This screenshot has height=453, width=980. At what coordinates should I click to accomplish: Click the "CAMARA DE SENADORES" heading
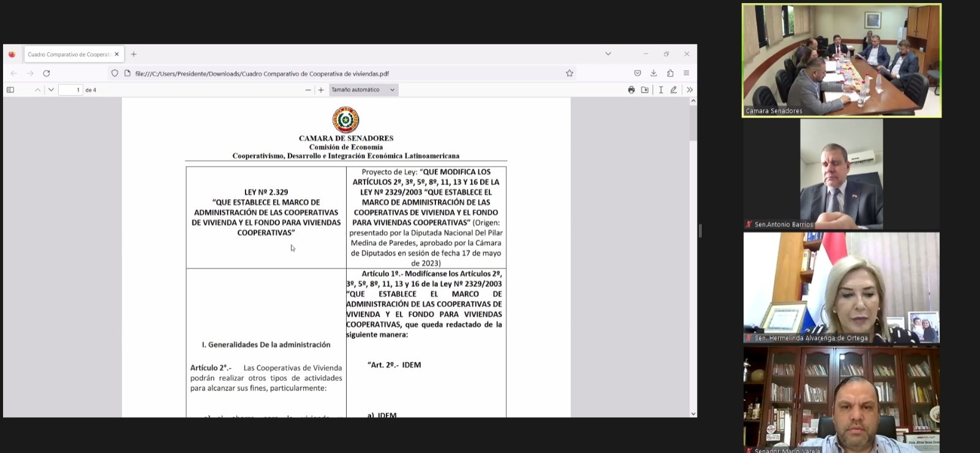coord(346,139)
